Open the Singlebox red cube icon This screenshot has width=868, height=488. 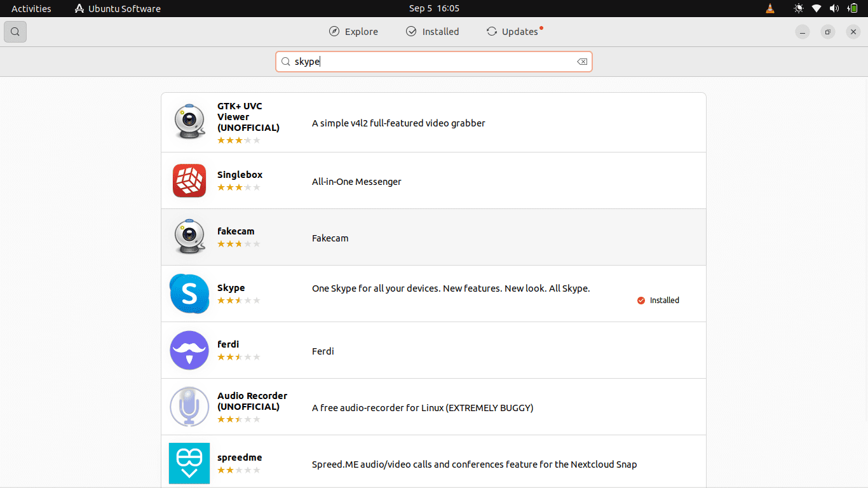[x=189, y=181]
